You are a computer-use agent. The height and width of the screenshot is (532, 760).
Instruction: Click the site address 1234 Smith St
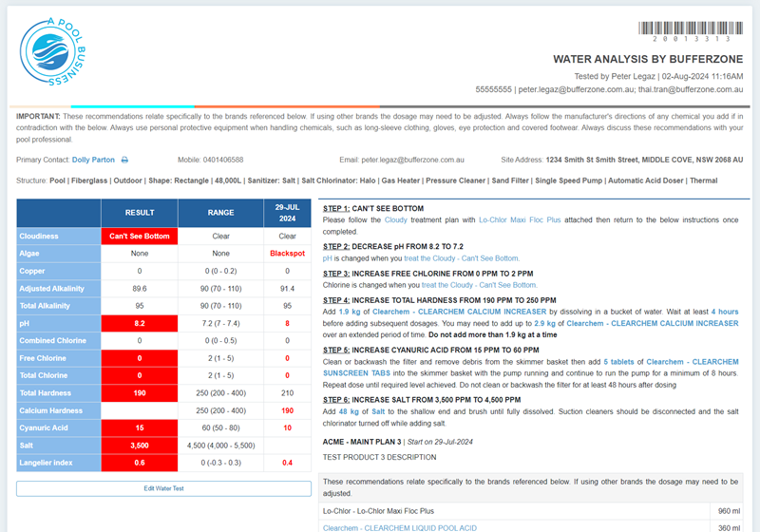[644, 160]
